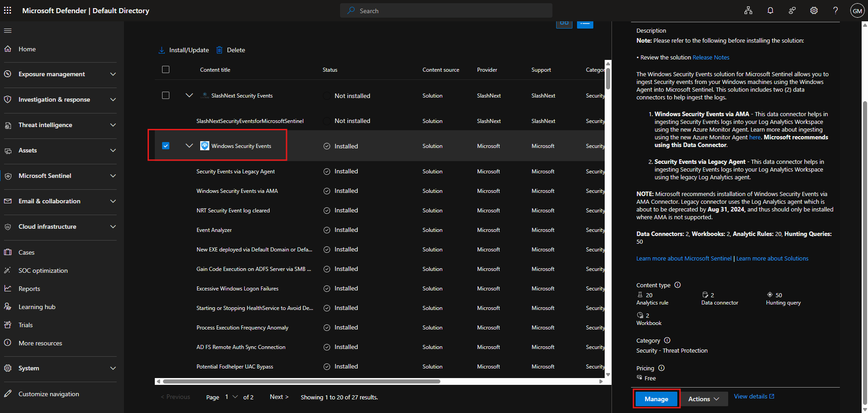Click the table's horizontal scrollbar
Screen dimensions: 868x413
pyautogui.click(x=302, y=381)
